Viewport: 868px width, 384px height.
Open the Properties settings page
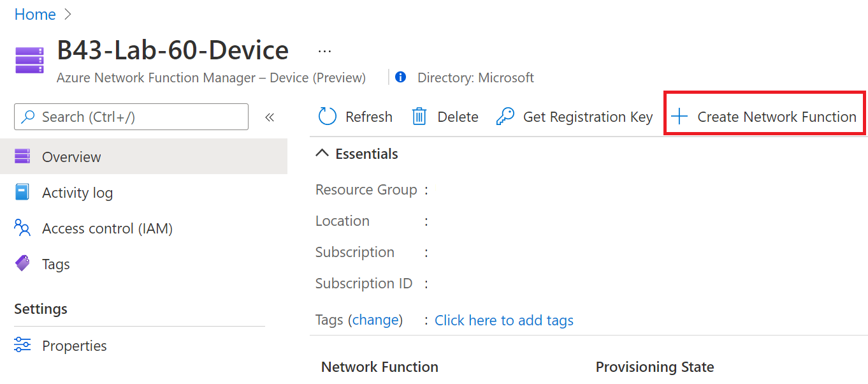click(74, 345)
